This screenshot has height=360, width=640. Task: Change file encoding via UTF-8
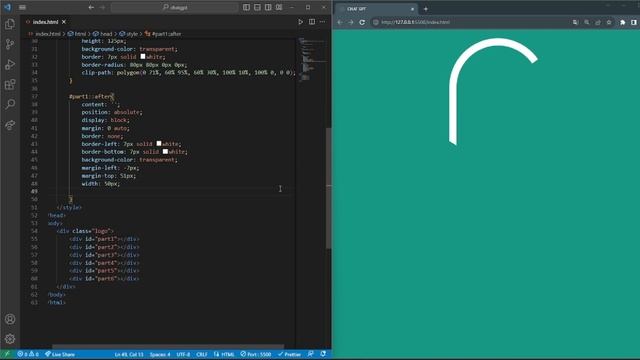coord(183,354)
